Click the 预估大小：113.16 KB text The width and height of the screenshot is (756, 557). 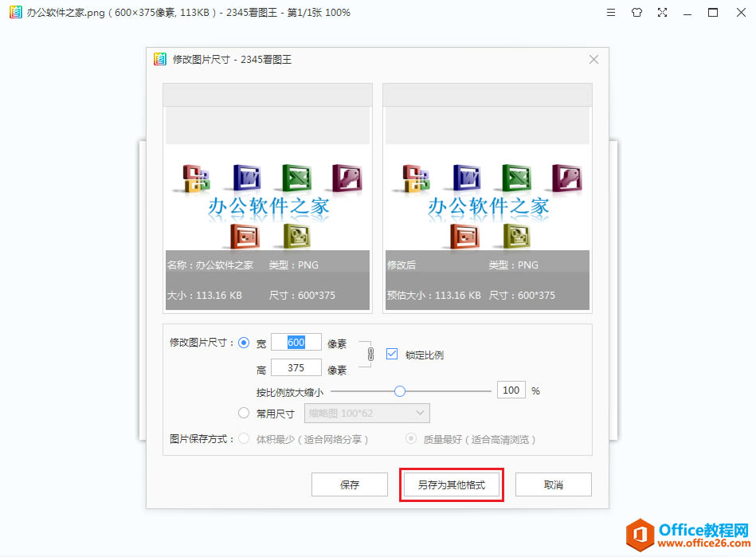point(434,295)
